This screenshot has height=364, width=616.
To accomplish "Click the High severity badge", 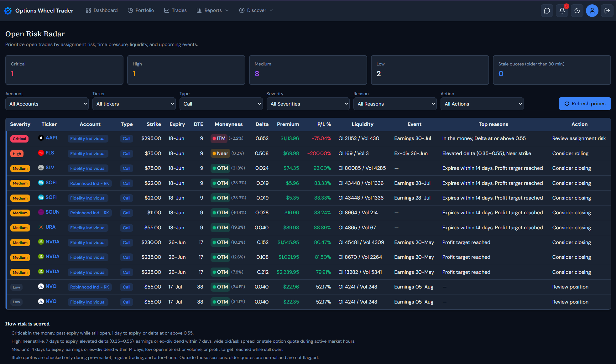I will point(17,154).
